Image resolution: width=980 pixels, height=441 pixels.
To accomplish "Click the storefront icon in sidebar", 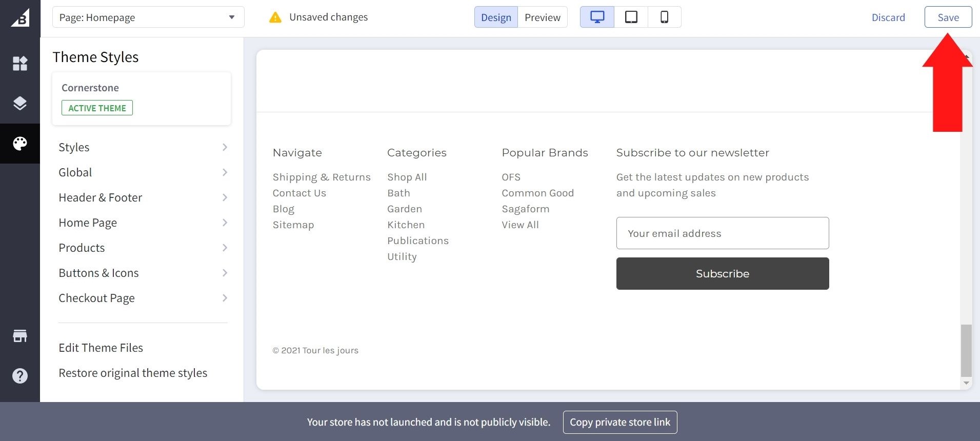I will [x=20, y=336].
